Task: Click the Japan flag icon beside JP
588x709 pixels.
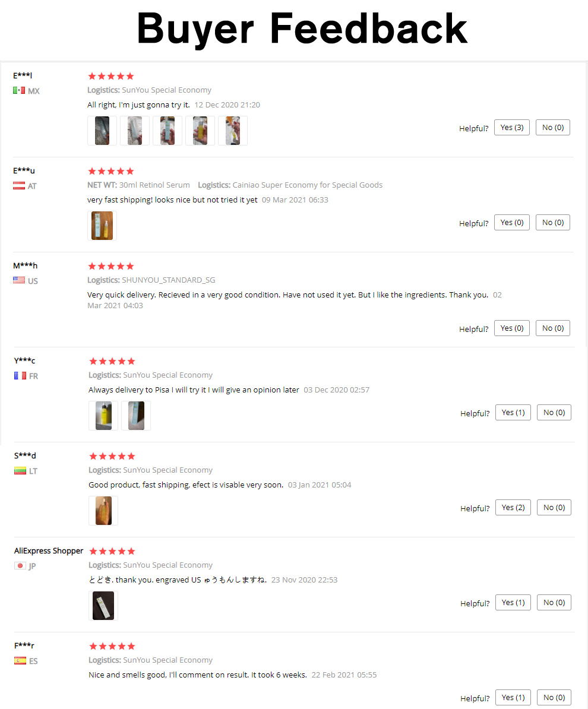Action: click(x=20, y=566)
